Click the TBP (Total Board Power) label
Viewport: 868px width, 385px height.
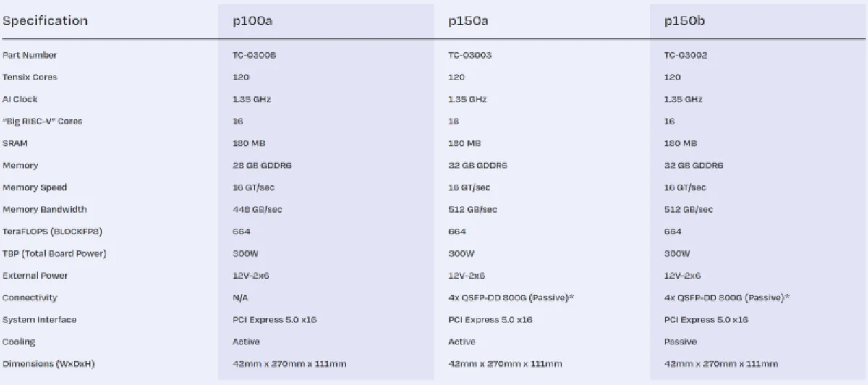pos(54,254)
